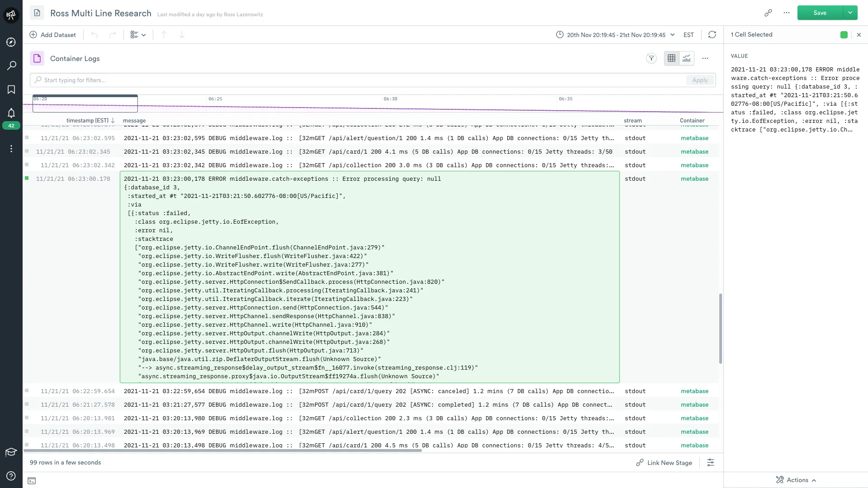The width and height of the screenshot is (868, 488).
Task: Copy worksheet link icon
Action: 768,13
